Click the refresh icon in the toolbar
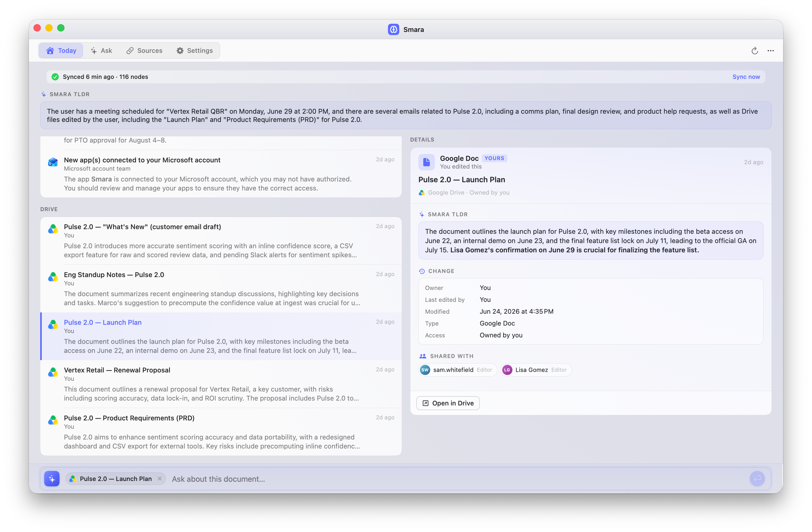This screenshot has height=532, width=812. tap(755, 51)
